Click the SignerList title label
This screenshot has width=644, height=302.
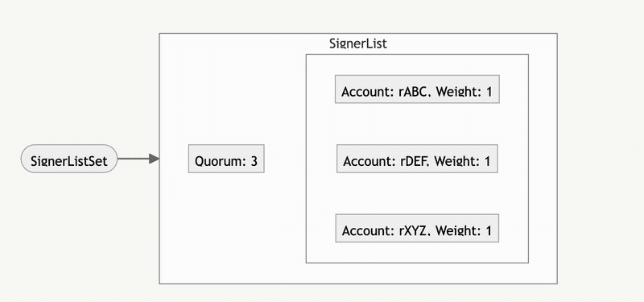click(358, 43)
